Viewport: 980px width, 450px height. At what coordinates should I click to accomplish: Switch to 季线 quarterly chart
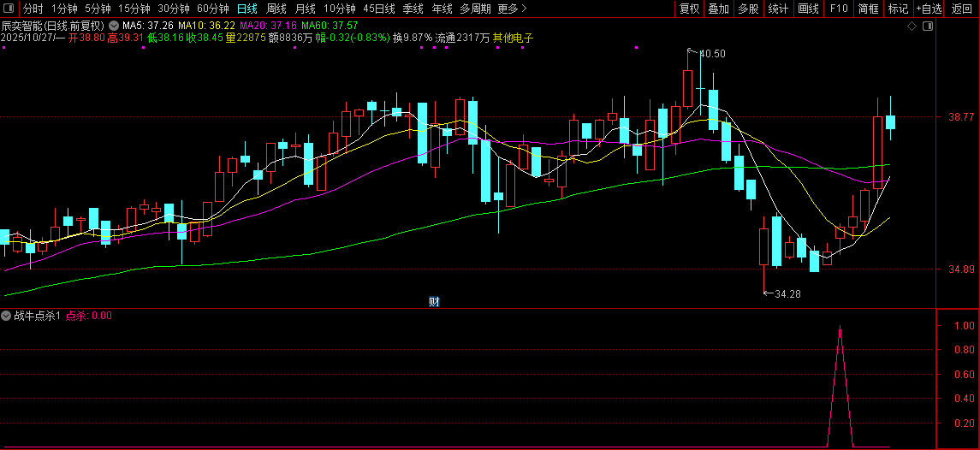(413, 9)
